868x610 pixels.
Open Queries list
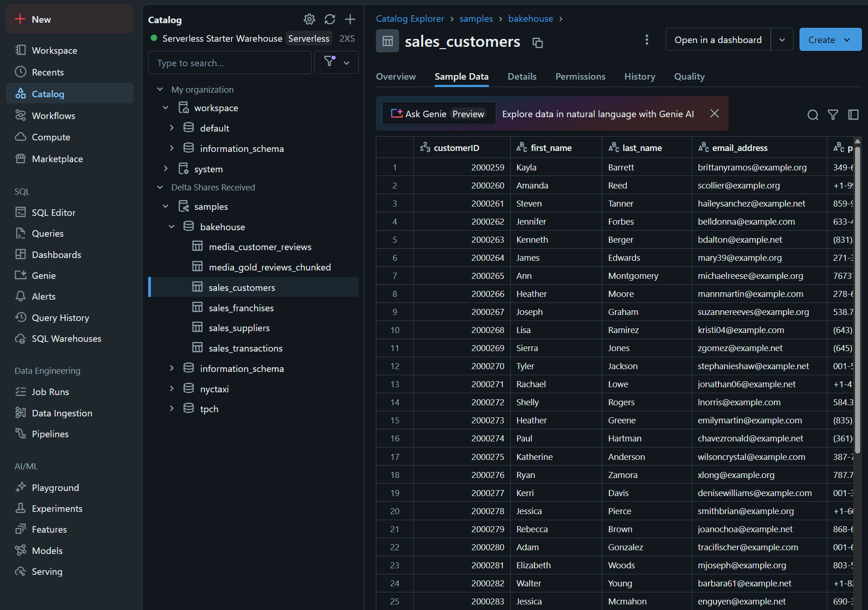tap(69, 233)
